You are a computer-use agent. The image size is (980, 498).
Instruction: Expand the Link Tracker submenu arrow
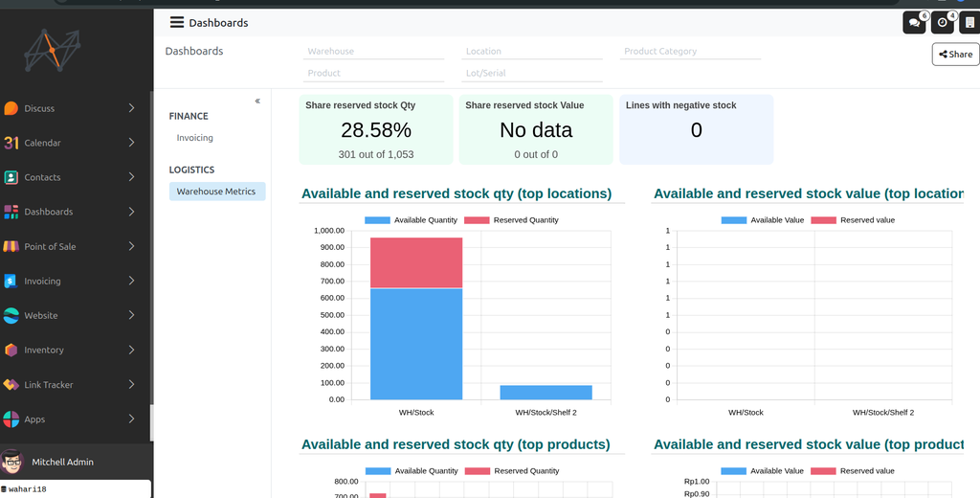pos(131,384)
